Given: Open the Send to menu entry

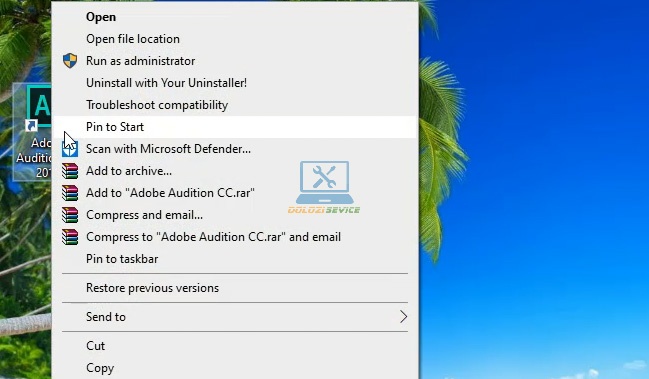Looking at the screenshot, I should pyautogui.click(x=235, y=317).
